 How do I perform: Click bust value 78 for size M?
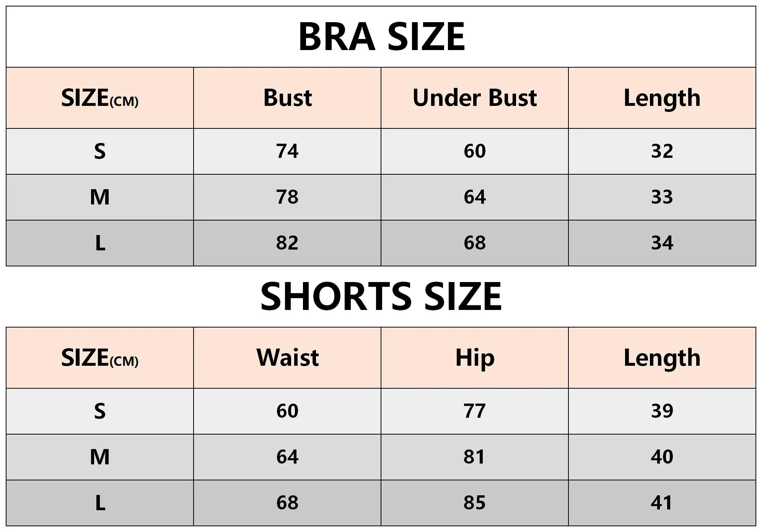coord(287,197)
